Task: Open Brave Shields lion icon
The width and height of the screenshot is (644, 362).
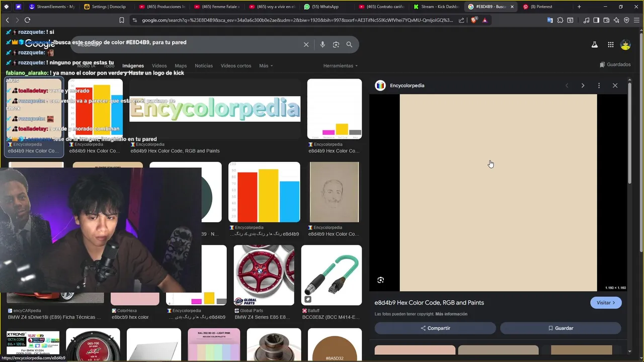Action: pyautogui.click(x=474, y=20)
